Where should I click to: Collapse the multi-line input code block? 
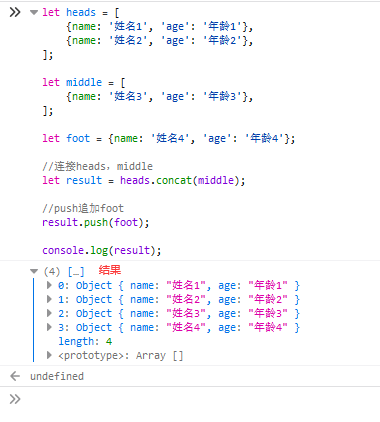tap(34, 13)
